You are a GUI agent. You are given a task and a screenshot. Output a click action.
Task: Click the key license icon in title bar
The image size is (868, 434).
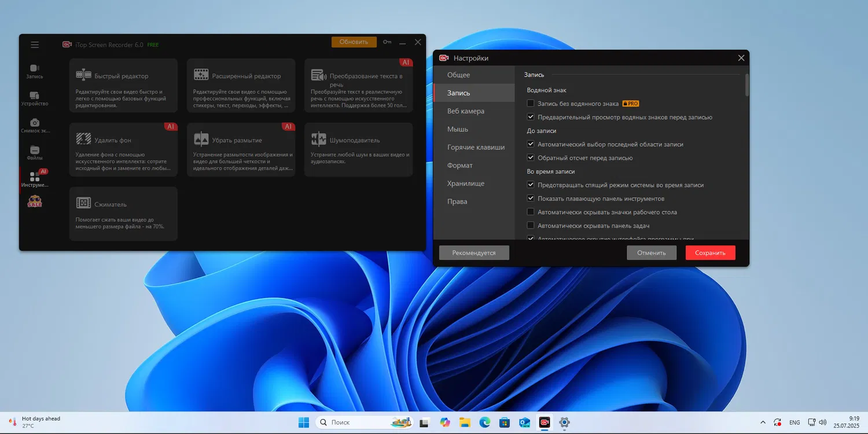point(387,42)
